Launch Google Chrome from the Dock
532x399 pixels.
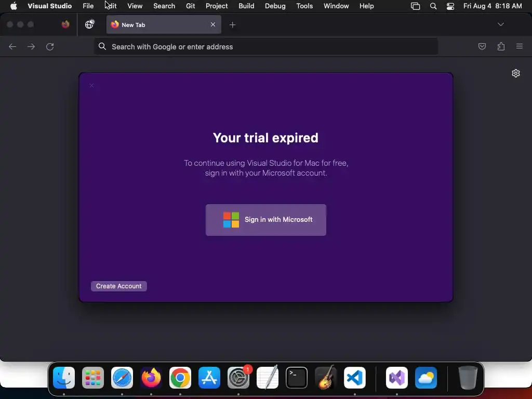pos(180,378)
